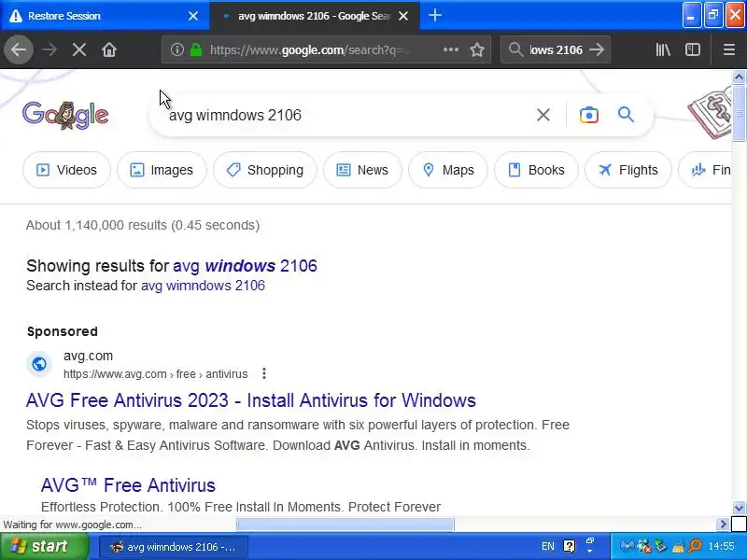747x560 pixels.
Task: Click the horizontal scrollbar thumb
Action: [345, 525]
